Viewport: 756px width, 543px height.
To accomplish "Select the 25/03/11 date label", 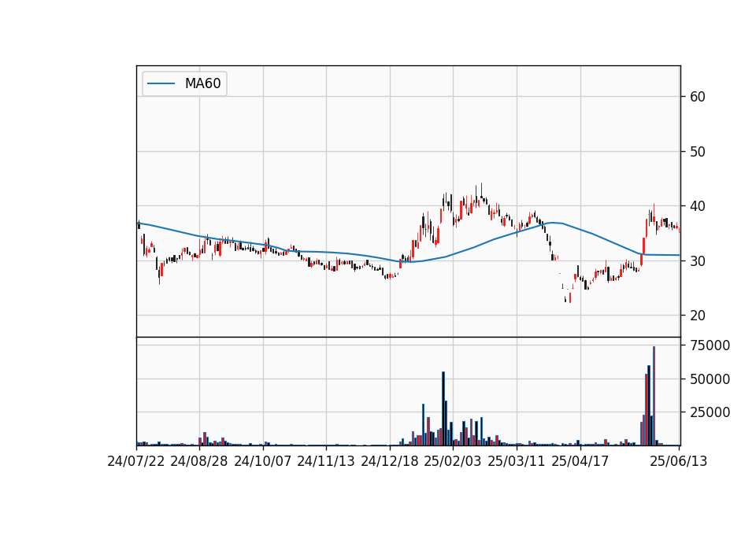I will (517, 461).
